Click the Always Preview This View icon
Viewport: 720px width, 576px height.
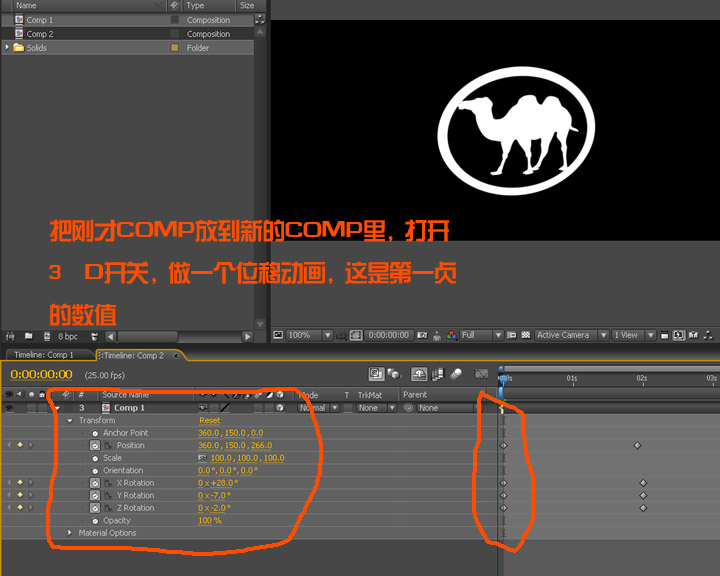278,335
